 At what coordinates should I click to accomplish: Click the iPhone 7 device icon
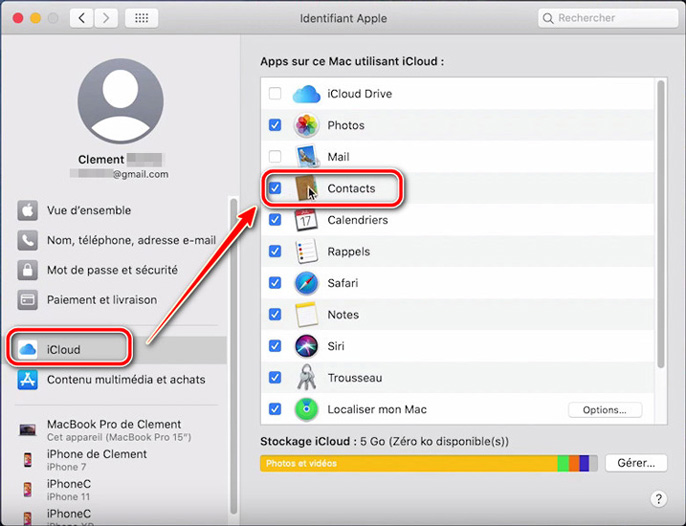click(x=28, y=459)
